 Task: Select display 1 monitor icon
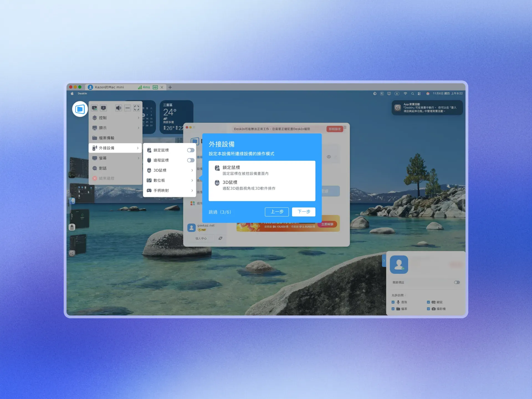[94, 108]
